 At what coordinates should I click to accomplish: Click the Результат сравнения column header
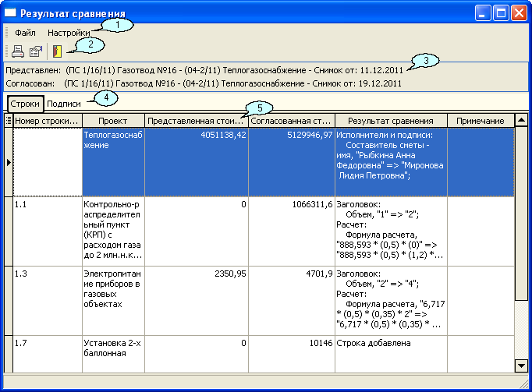[390, 121]
